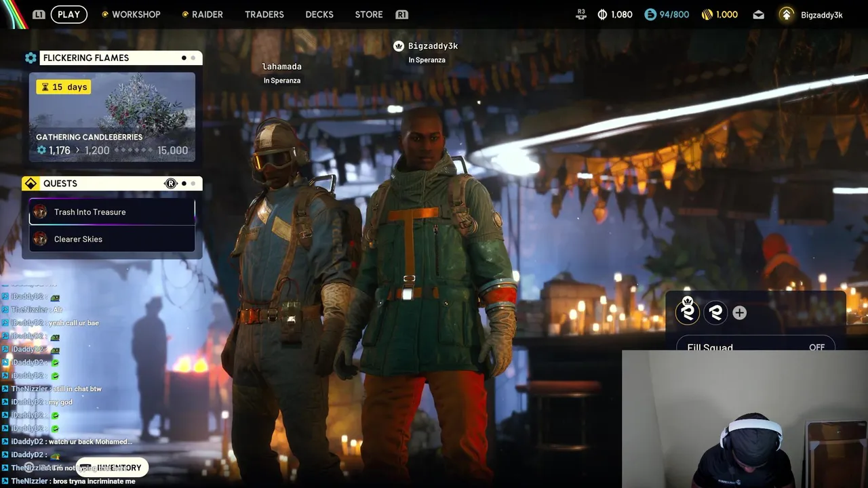868x488 pixels.
Task: Open the Clearer Skies quest
Action: [112, 239]
